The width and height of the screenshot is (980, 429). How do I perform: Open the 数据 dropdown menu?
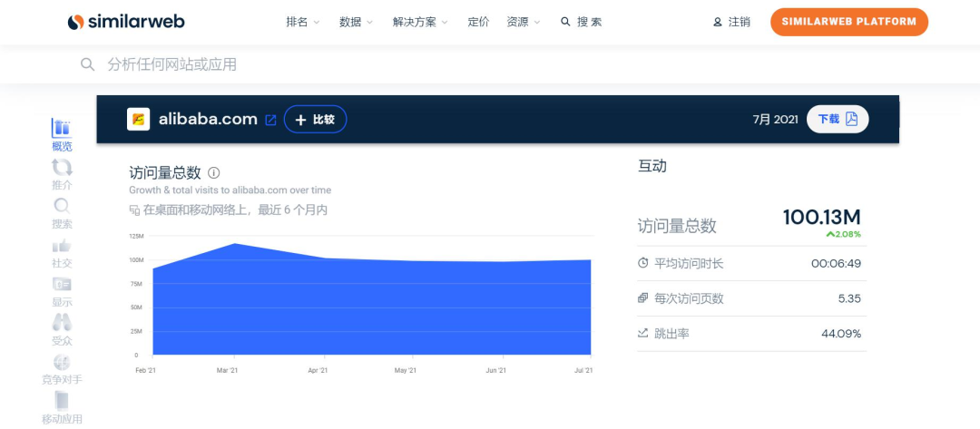coord(356,22)
